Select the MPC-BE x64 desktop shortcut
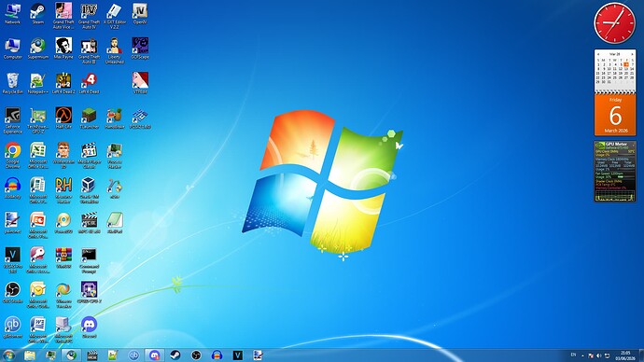Image resolution: width=644 pixels, height=362 pixels. [x=89, y=223]
